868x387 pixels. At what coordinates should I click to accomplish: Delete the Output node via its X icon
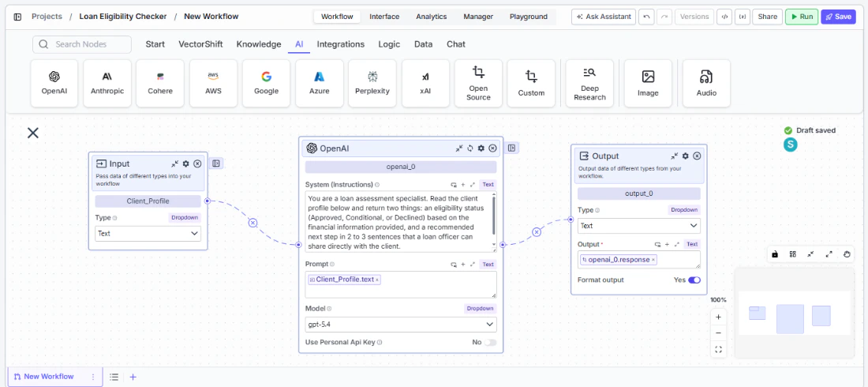tap(697, 156)
